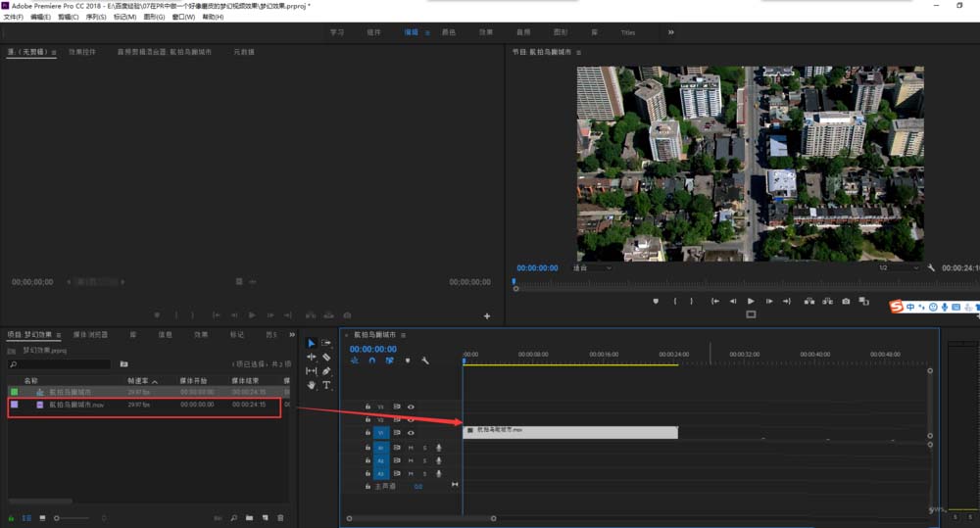The image size is (980, 528).
Task: Pick the Hand tool
Action: 312,385
